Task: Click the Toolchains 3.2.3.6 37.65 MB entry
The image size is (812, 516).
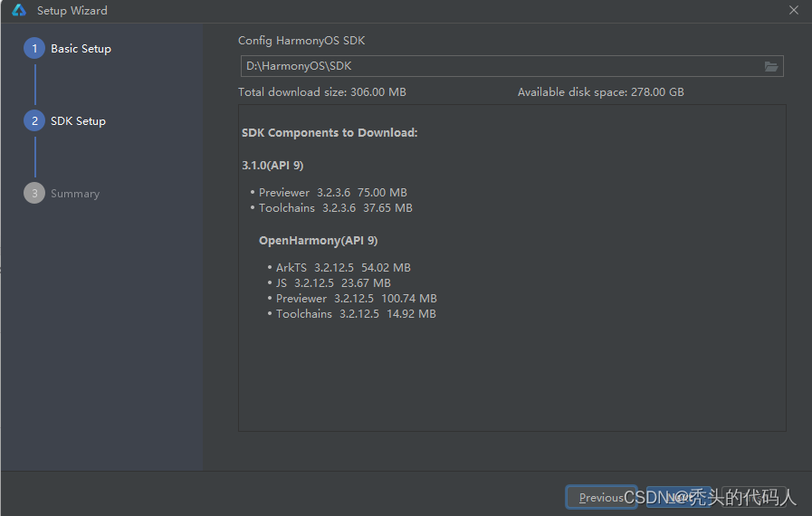Action: pyautogui.click(x=336, y=208)
